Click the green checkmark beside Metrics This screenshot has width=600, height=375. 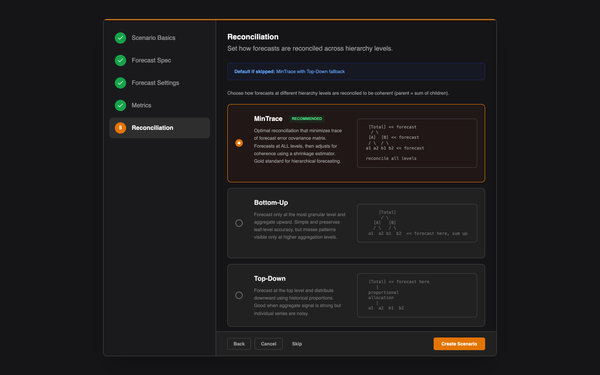point(120,105)
